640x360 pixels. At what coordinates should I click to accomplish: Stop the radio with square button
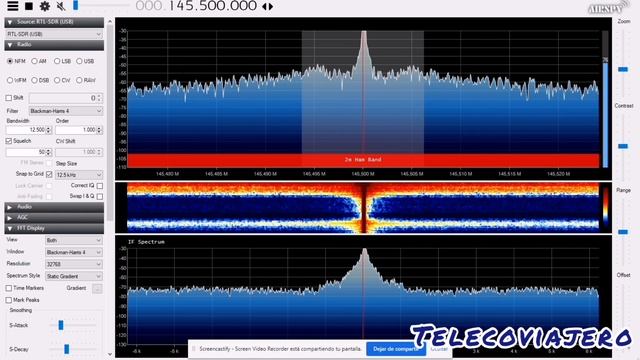(x=29, y=6)
